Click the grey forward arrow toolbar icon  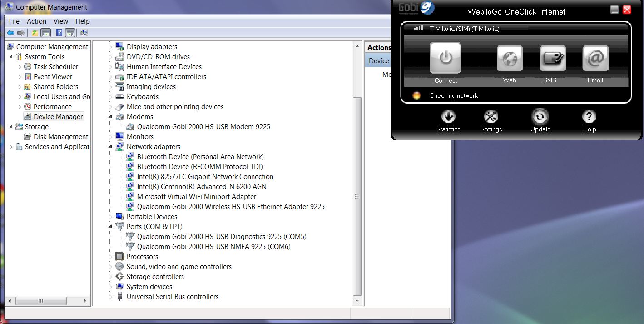[x=21, y=33]
